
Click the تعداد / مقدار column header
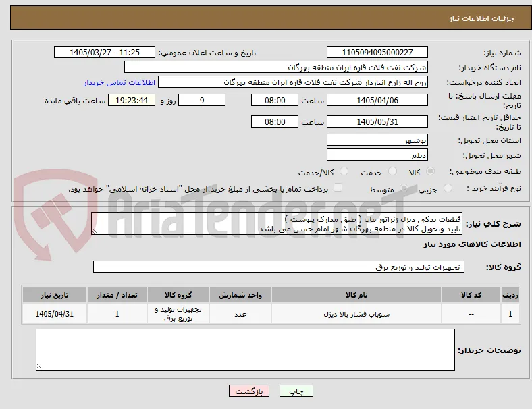(x=117, y=295)
